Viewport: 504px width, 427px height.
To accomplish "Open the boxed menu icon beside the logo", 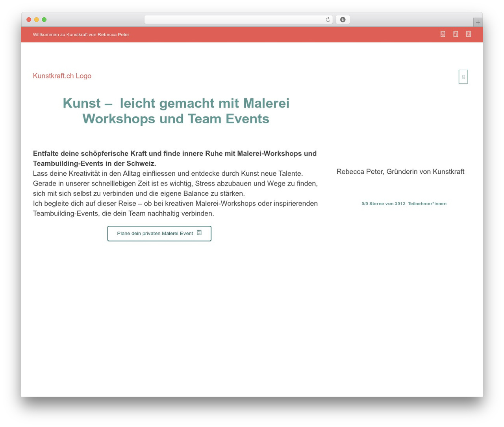I will pos(463,77).
